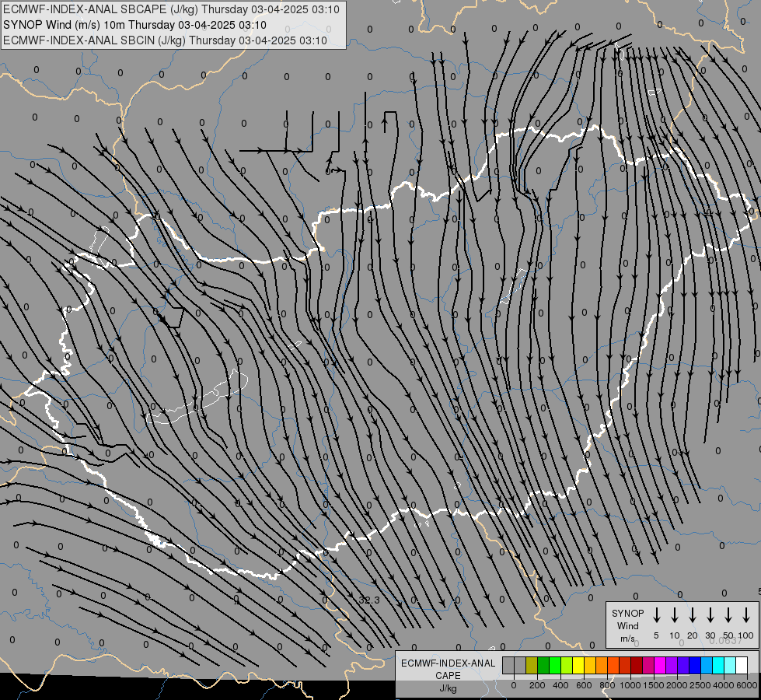
Task: Click the '1000' tick label on the colorbar
Action: point(630,685)
